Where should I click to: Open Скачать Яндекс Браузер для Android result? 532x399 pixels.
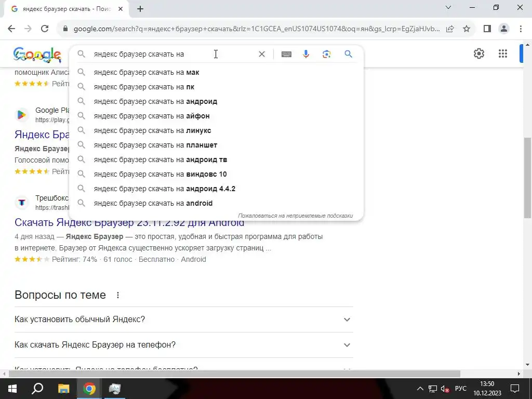[129, 223]
